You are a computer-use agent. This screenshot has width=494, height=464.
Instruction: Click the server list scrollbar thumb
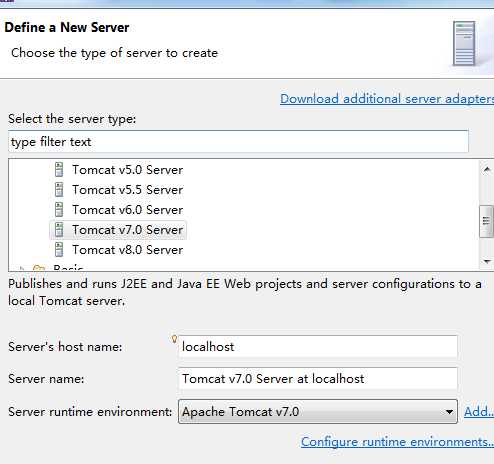pyautogui.click(x=486, y=221)
